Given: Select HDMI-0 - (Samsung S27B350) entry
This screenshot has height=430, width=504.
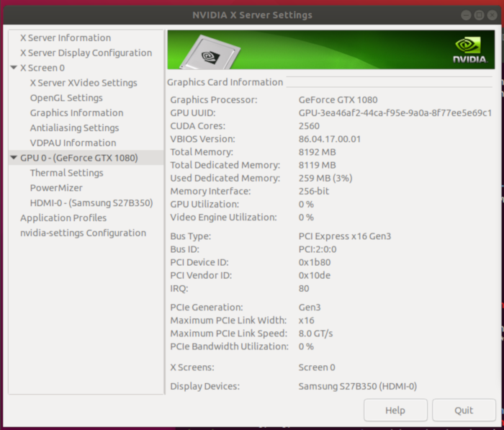Looking at the screenshot, I should [x=91, y=203].
